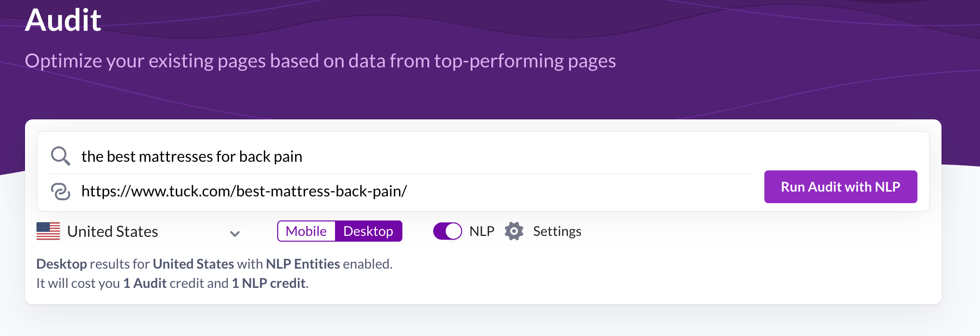Click the Settings text label
The width and height of the screenshot is (980, 336).
coord(557,232)
